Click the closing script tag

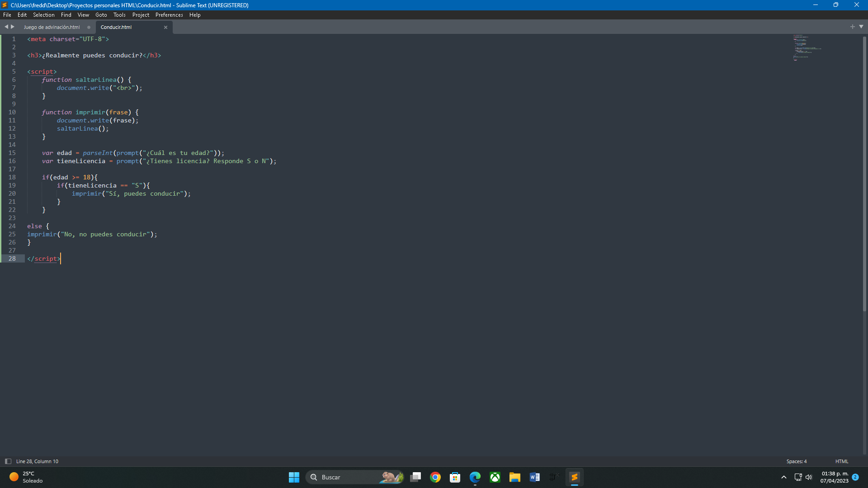(44, 258)
